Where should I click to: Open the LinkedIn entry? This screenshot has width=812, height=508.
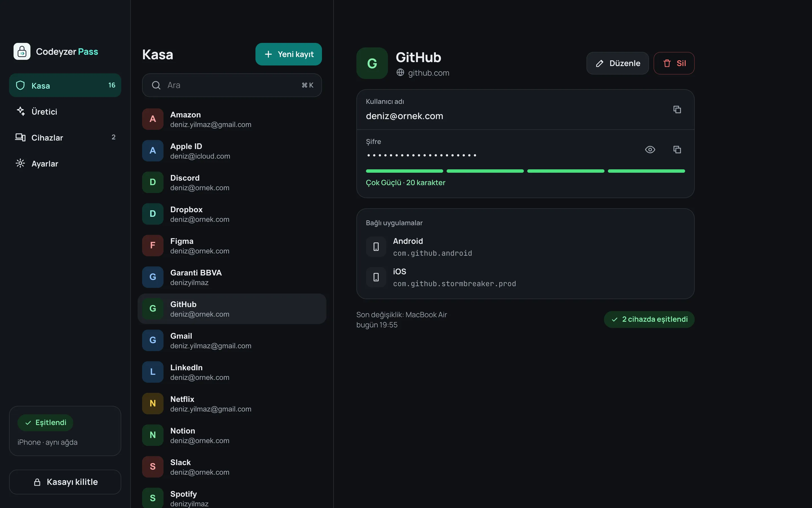[232, 372]
